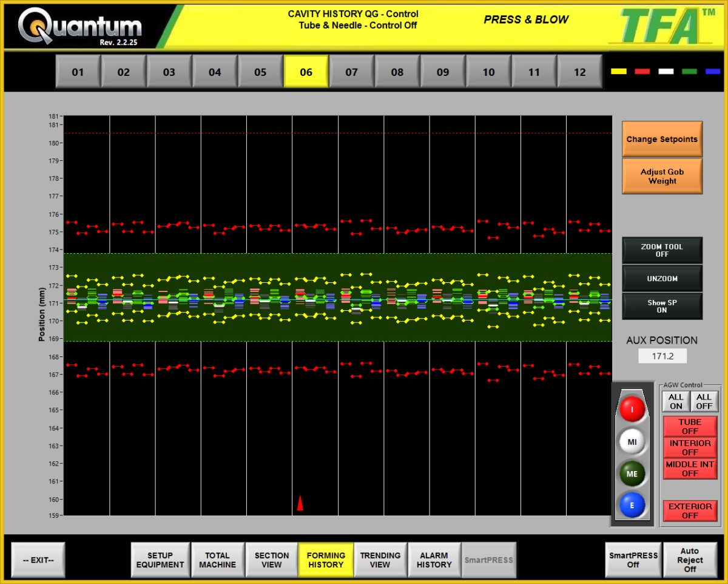Toggle TUBE OFF AGW control

[690, 426]
